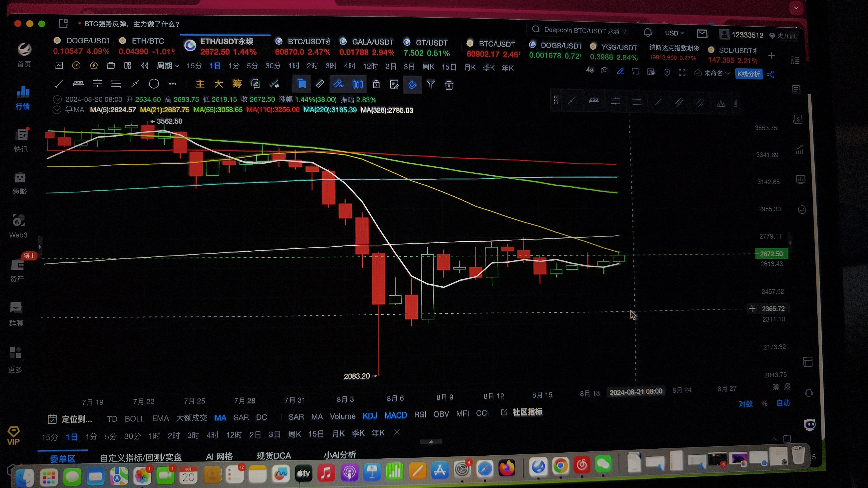This screenshot has height=488, width=868.
Task: Click the fullscreen expand icon
Action: 682,72
